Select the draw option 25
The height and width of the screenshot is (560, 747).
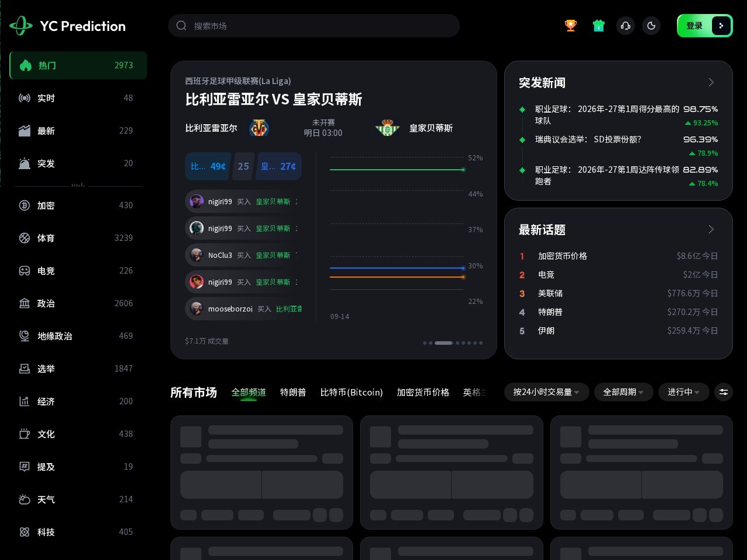coord(243,166)
